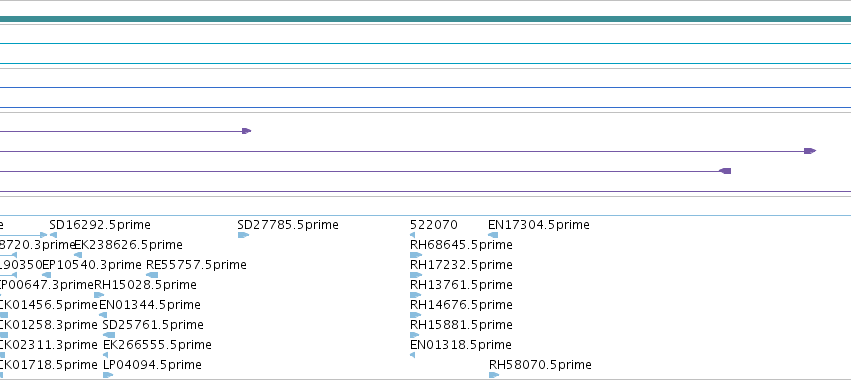Select the thick teal bar at top
The height and width of the screenshot is (380, 851).
tap(426, 20)
